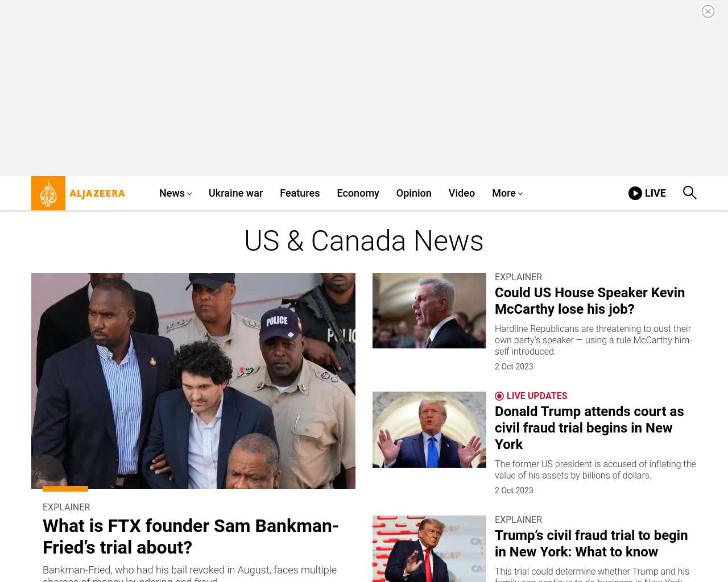The width and height of the screenshot is (728, 582).
Task: Open 'Donald Trump attends court' headline
Action: (x=589, y=428)
